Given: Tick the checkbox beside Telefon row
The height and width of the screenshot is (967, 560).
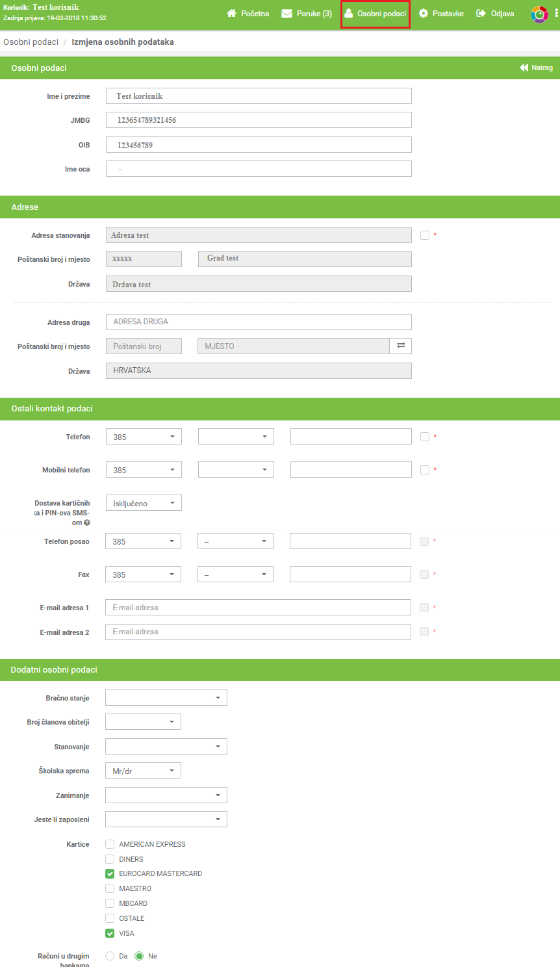Looking at the screenshot, I should (x=425, y=437).
